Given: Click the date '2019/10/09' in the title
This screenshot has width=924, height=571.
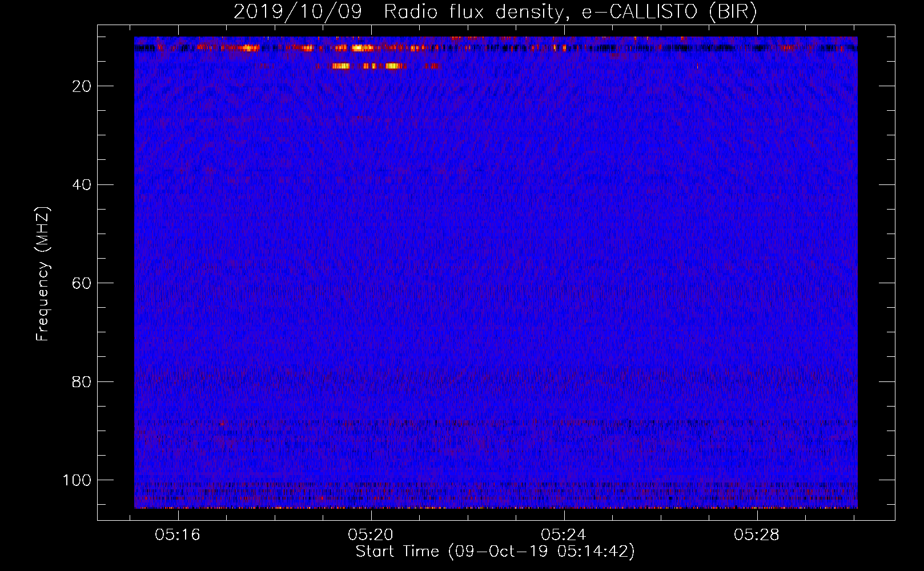Looking at the screenshot, I should [298, 12].
